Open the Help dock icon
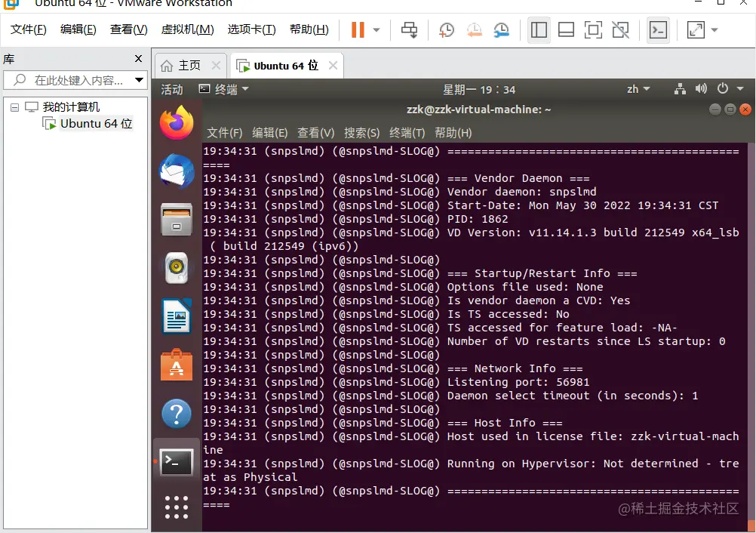The width and height of the screenshot is (756, 533). (x=177, y=414)
